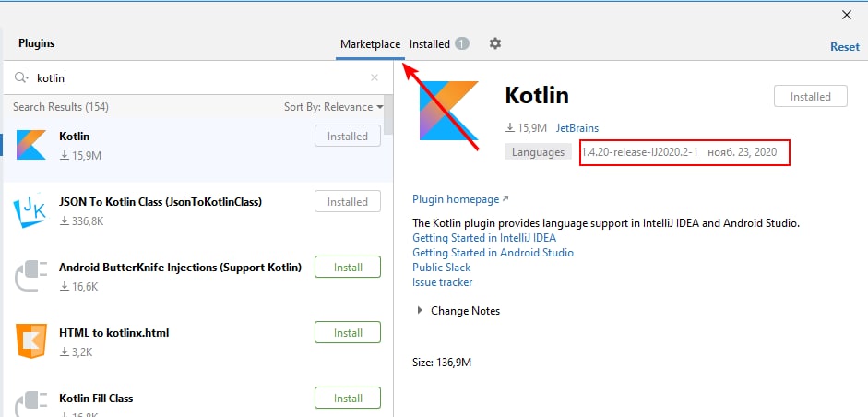Open Getting Started in IntelliJ IDEA link
Viewport: 868px width, 417px height.
[x=484, y=238]
